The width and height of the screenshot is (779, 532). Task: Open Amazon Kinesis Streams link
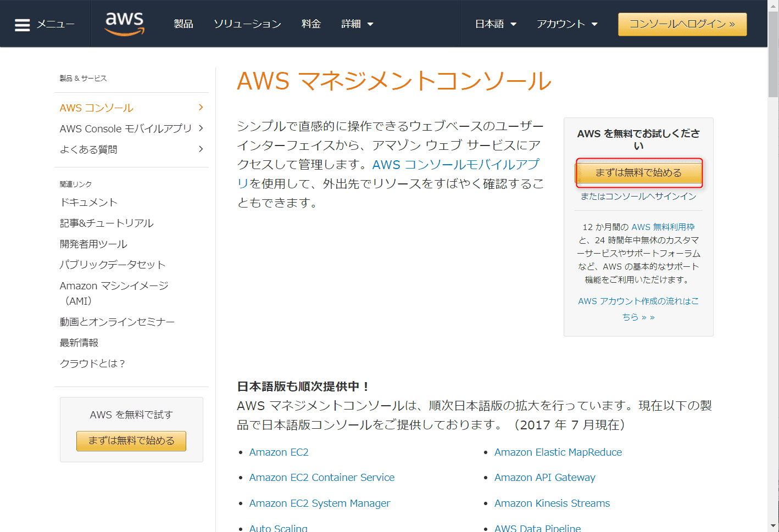pyautogui.click(x=552, y=503)
